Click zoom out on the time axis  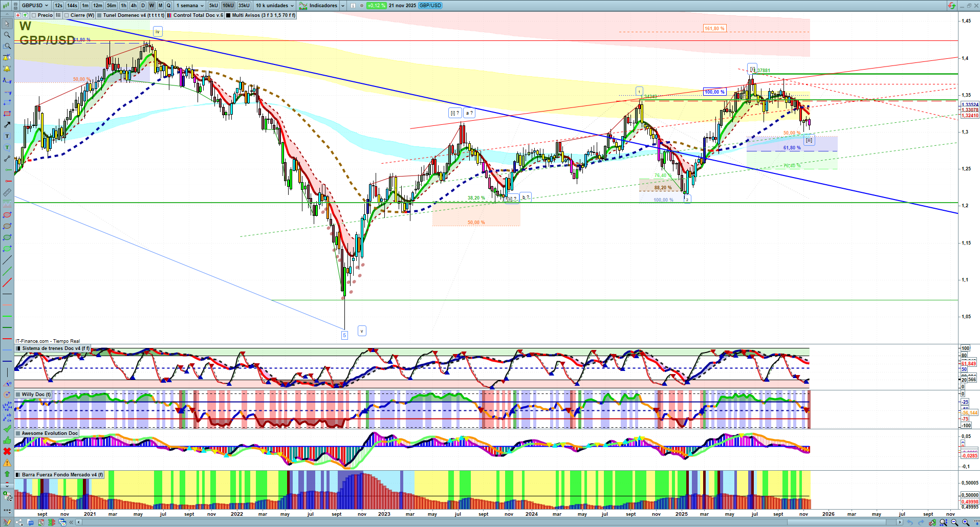point(954,522)
